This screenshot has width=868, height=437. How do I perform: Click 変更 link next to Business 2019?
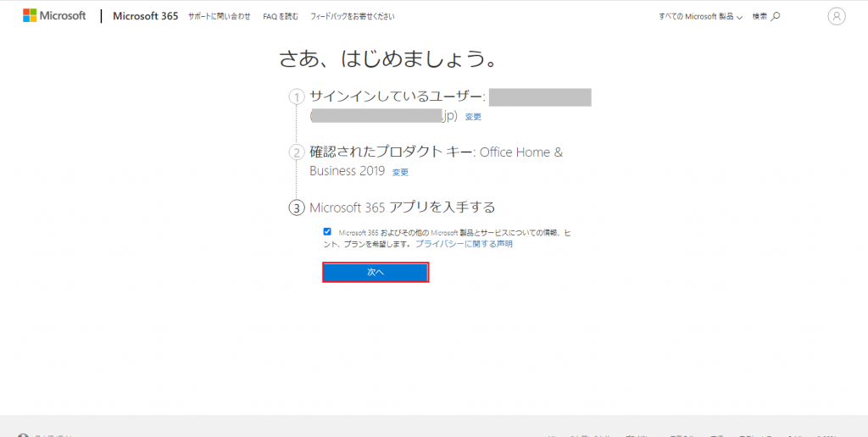(400, 172)
